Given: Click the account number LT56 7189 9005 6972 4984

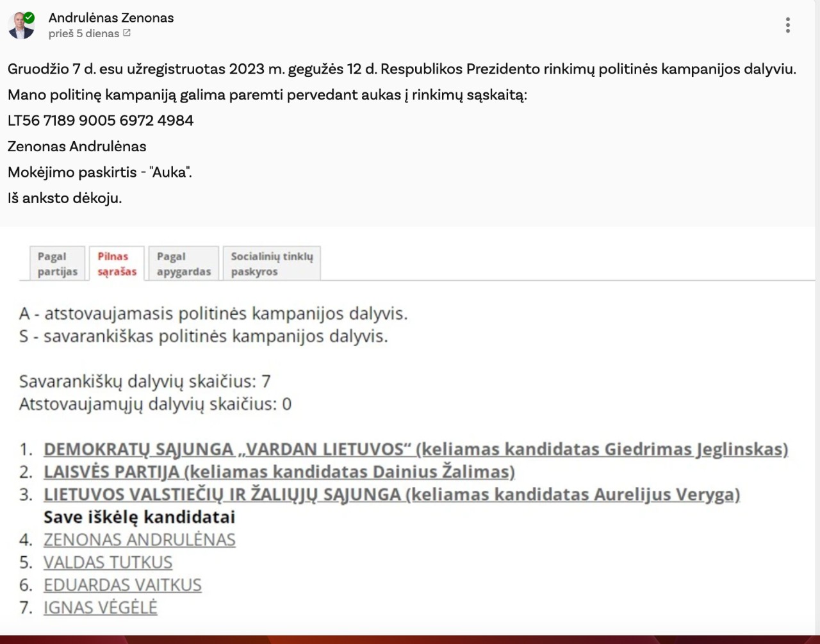Looking at the screenshot, I should [x=101, y=120].
